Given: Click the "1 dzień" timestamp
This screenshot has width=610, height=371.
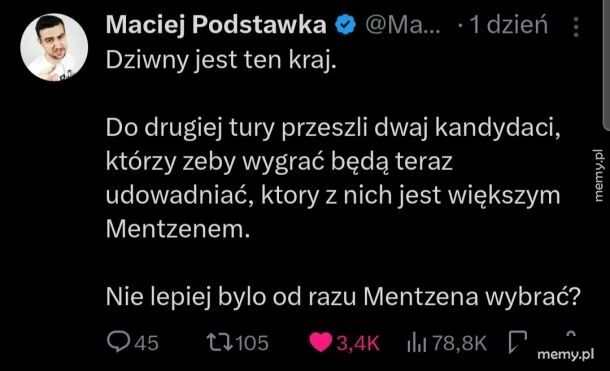Looking at the screenshot, I should pyautogui.click(x=509, y=25).
